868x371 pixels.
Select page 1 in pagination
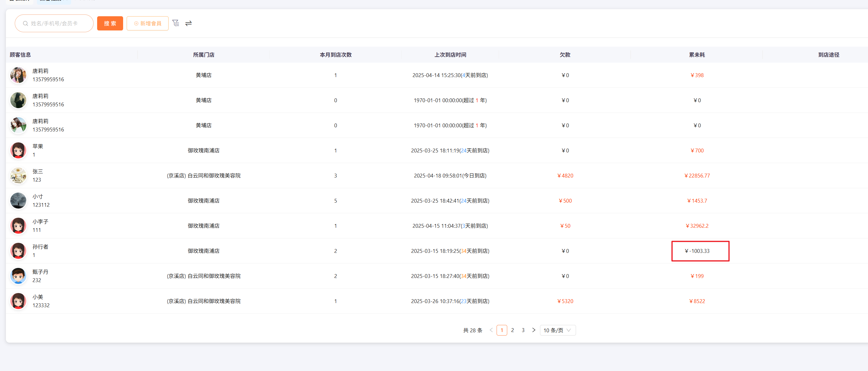click(x=501, y=330)
